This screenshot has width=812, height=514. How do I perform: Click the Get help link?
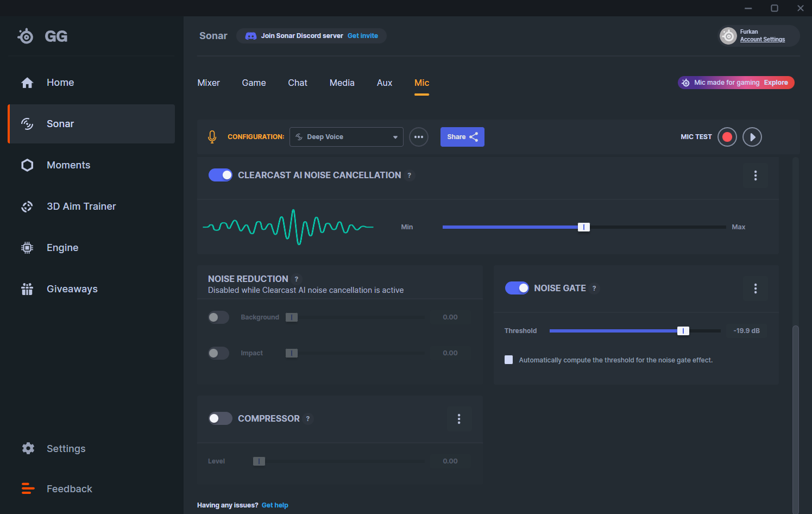(275, 505)
